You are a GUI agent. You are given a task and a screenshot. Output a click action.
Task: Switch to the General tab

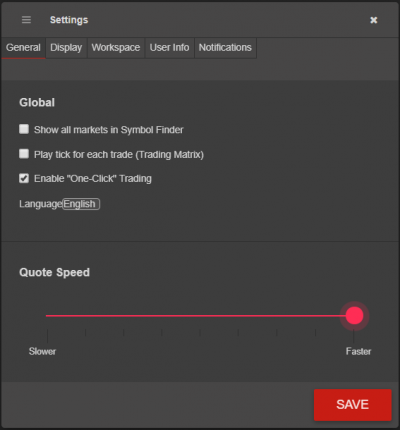click(x=23, y=48)
